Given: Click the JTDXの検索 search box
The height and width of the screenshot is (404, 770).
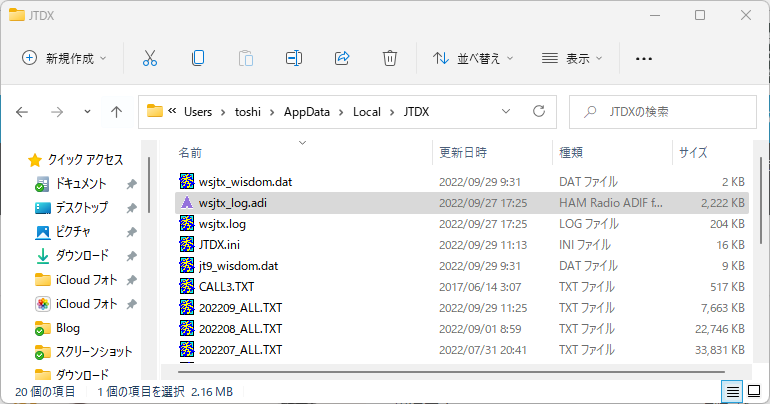Looking at the screenshot, I should 662,112.
